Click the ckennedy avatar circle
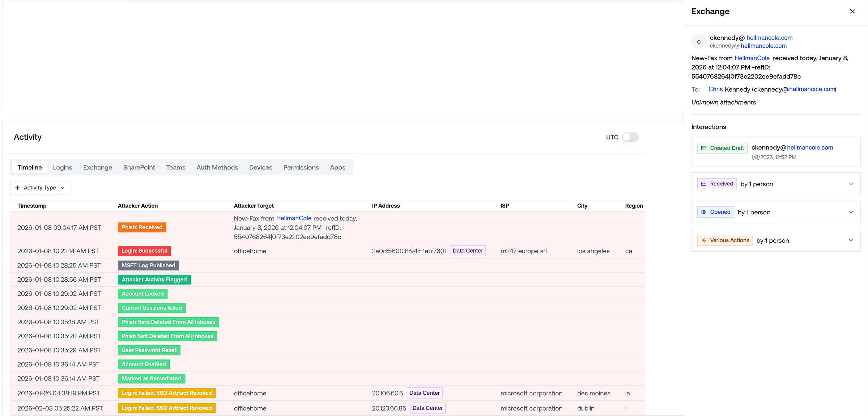The image size is (868, 416). pos(699,42)
